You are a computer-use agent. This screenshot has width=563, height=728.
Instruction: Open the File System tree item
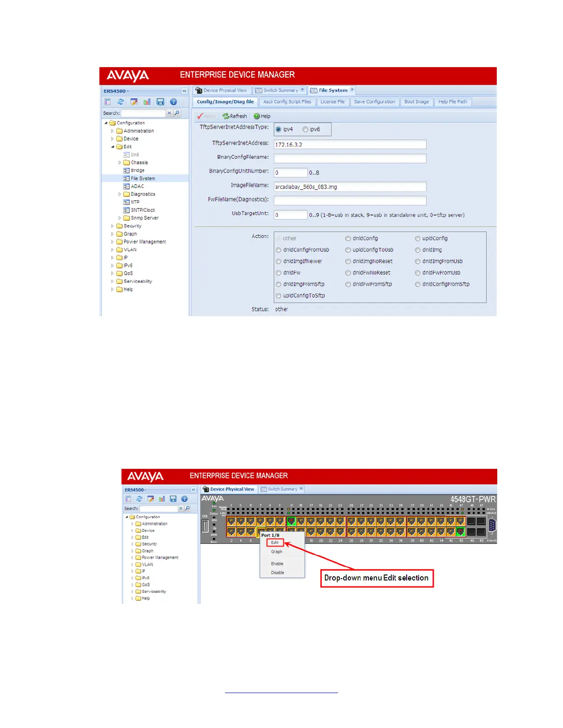point(143,178)
